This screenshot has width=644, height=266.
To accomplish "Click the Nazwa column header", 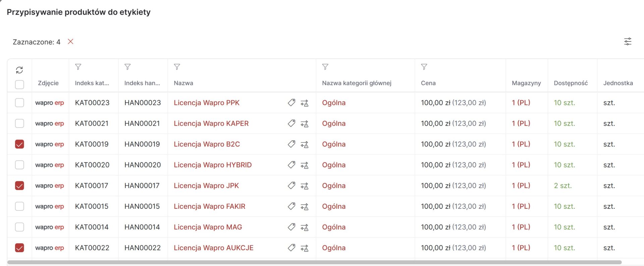I will tap(183, 83).
